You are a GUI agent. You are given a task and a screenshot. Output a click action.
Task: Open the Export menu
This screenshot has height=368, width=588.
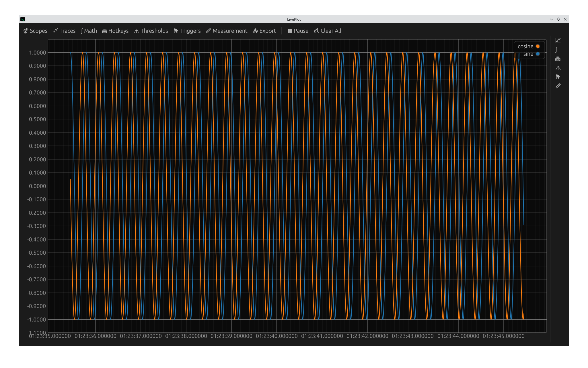pyautogui.click(x=264, y=31)
